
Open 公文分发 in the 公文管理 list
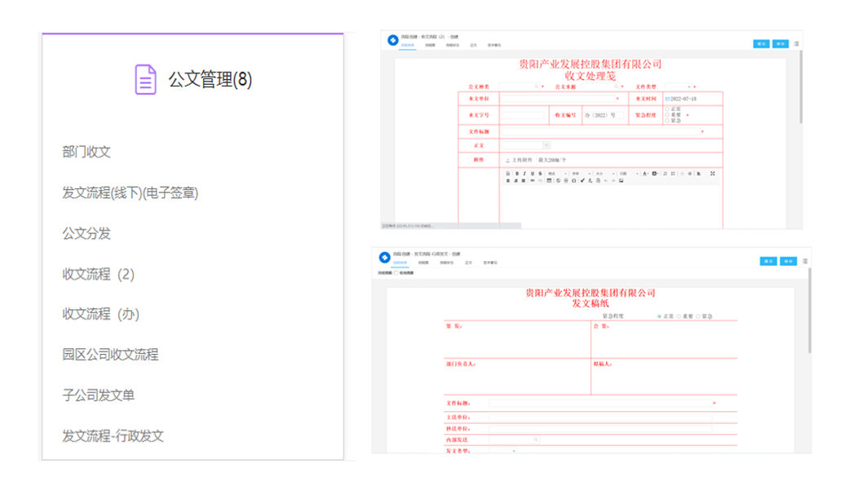click(86, 233)
